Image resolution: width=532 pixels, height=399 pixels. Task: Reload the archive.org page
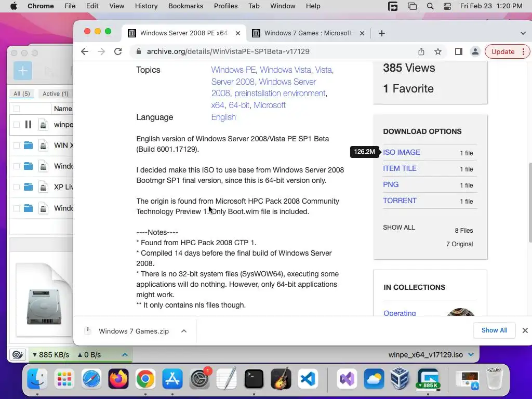point(118,51)
